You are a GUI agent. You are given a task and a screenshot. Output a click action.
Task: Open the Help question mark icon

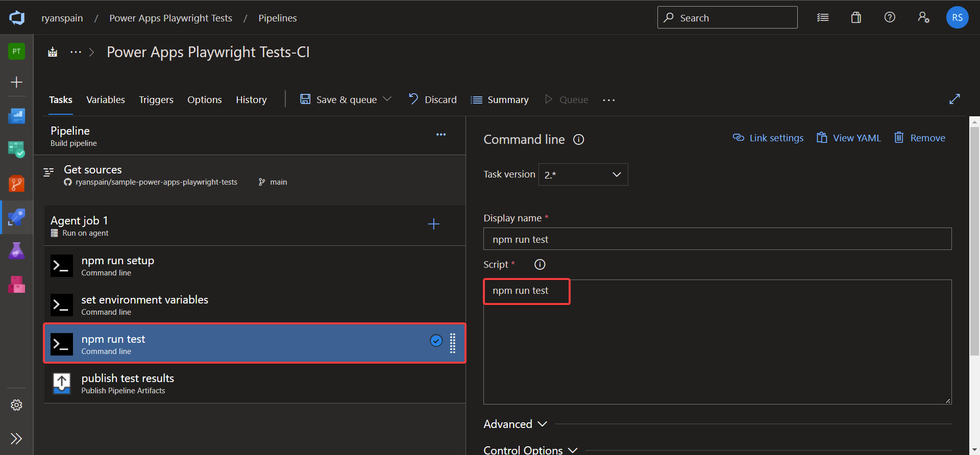890,17
